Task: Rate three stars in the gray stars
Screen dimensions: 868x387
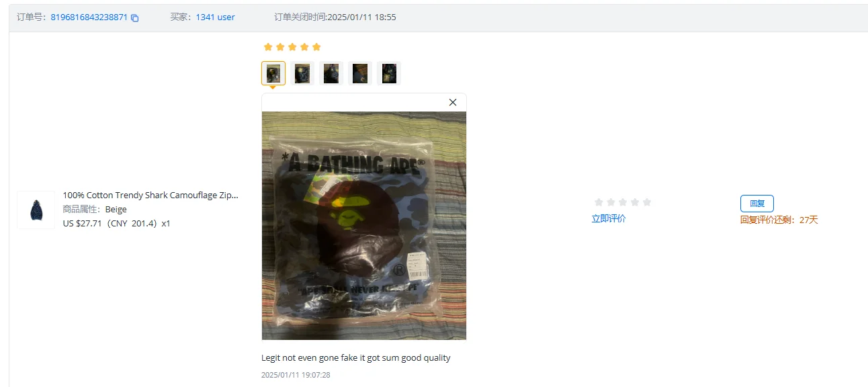Action: (623, 202)
